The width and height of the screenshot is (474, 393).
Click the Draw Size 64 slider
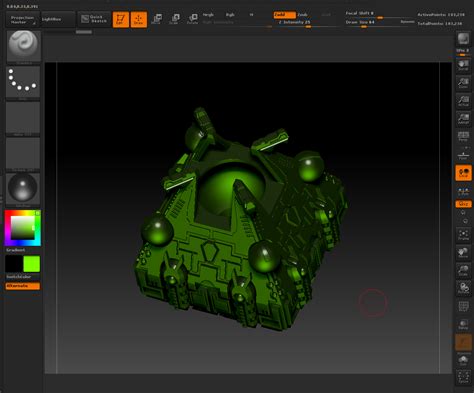click(x=372, y=23)
